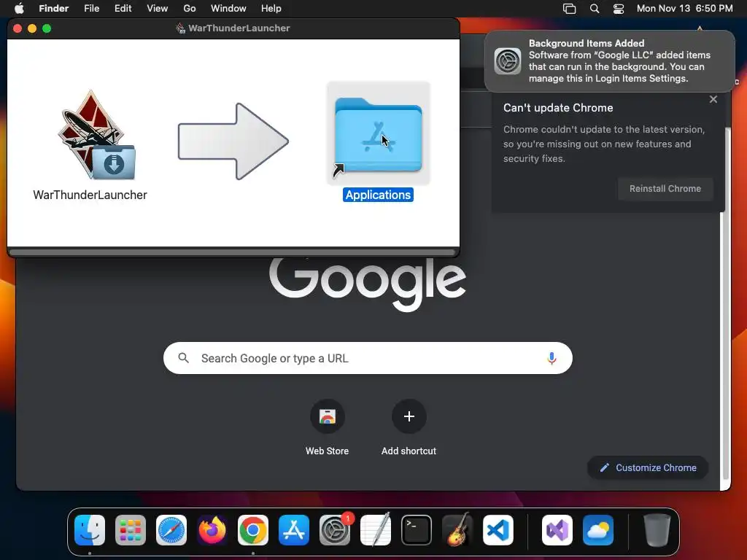The image size is (747, 560).
Task: Open the Window menu
Action: [228, 8]
